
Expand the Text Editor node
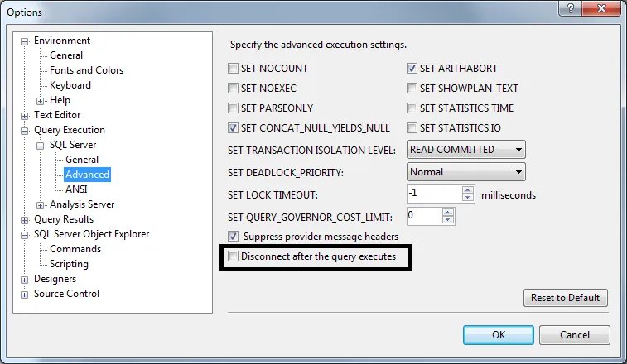click(24, 116)
